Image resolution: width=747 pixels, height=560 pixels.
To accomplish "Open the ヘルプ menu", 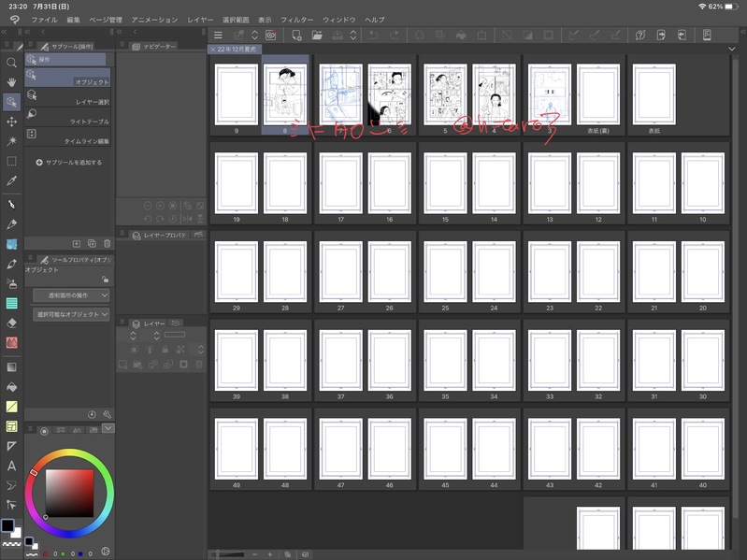I will (x=375, y=20).
